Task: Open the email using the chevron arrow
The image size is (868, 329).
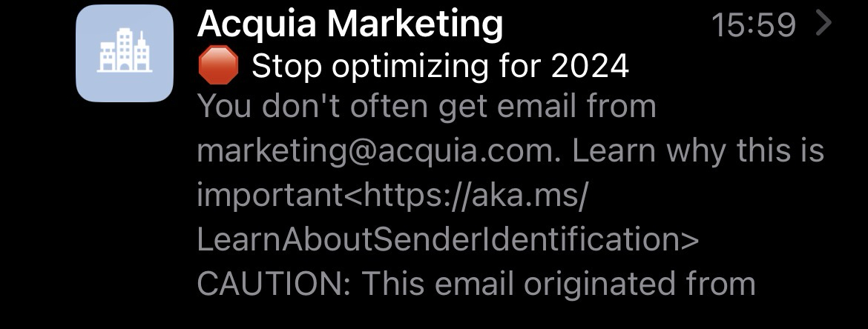Action: tap(824, 25)
